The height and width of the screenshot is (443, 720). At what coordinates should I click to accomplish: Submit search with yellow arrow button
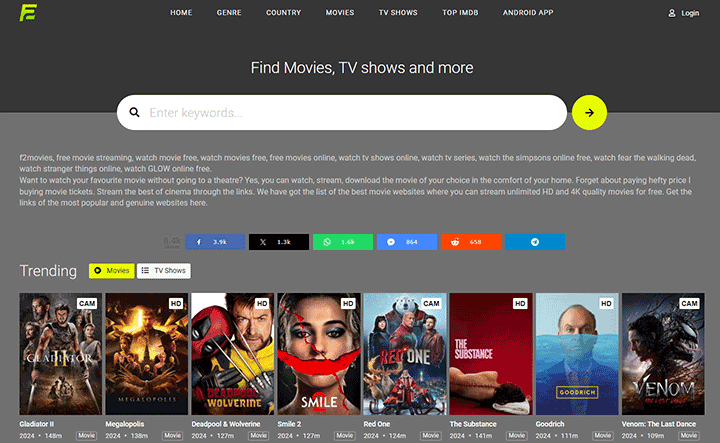click(589, 112)
